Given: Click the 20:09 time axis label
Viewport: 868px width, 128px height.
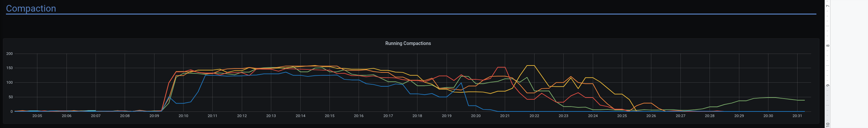Looking at the screenshot, I should pos(154,116).
